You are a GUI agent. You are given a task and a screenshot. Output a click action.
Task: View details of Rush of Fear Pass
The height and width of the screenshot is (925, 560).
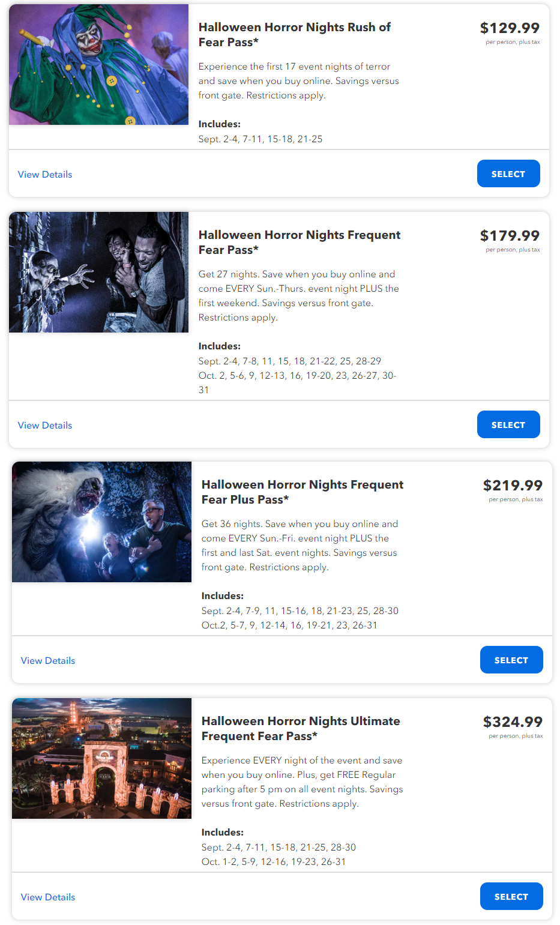point(45,174)
